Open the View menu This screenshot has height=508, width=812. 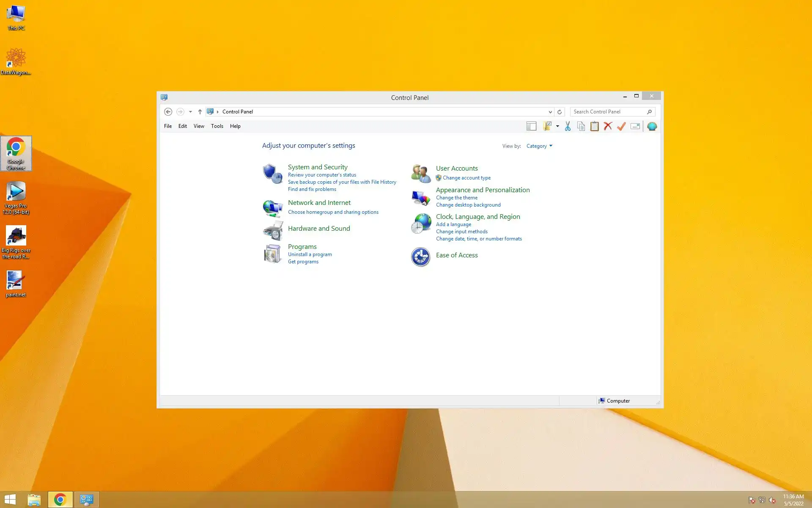[x=199, y=126]
